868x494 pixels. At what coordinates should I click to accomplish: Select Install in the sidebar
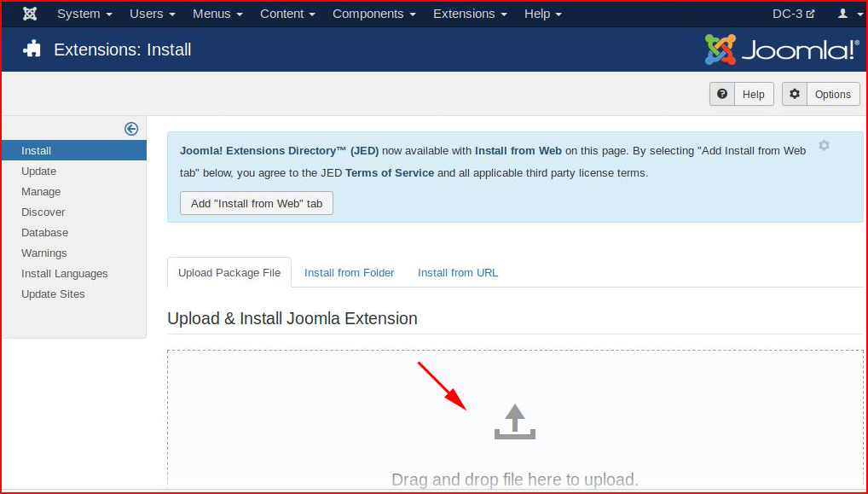74,151
